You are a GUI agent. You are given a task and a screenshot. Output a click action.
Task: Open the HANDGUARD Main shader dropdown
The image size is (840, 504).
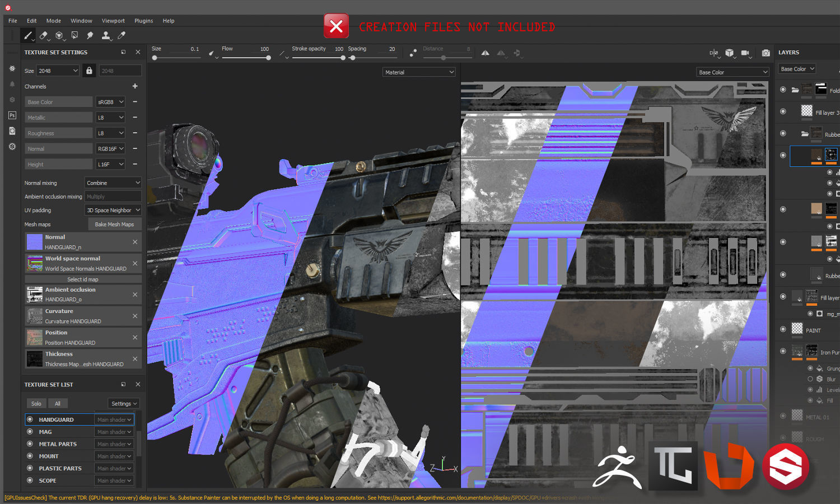pos(114,419)
